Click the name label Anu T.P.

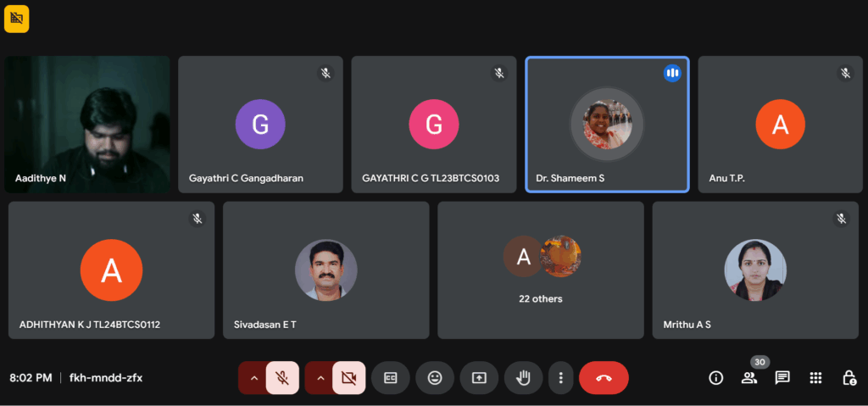click(x=726, y=179)
